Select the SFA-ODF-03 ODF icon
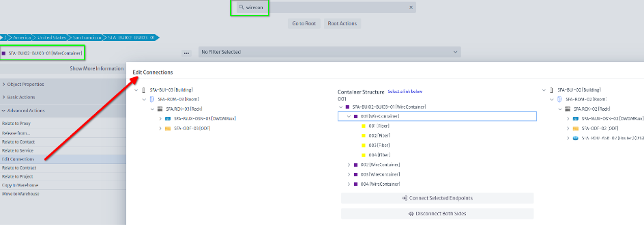Viewport: 644px width, 248px height. pos(168,128)
